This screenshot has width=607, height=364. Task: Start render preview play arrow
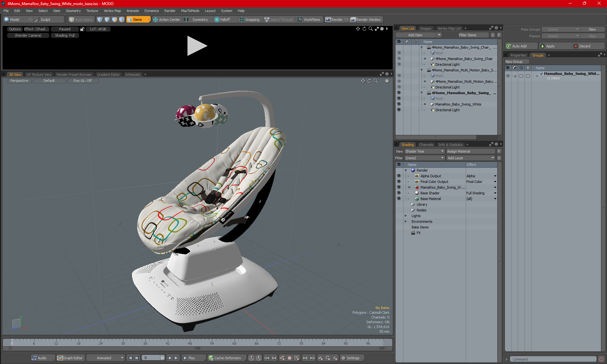point(197,46)
